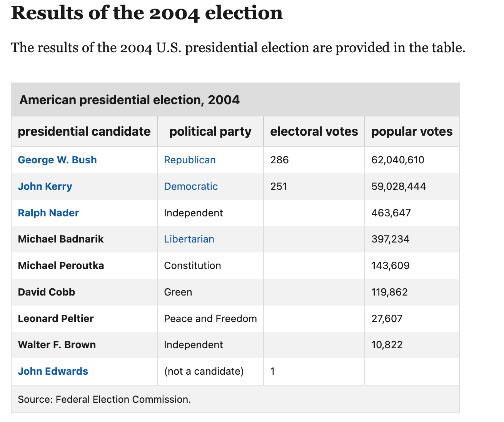504x422 pixels.
Task: Click the 'presidential candidate' column header
Action: click(84, 131)
